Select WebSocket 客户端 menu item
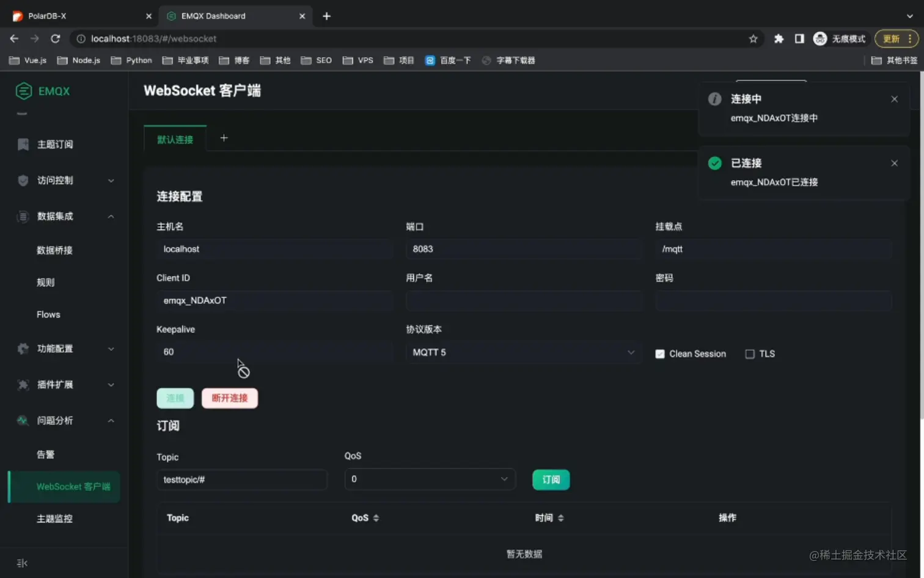924x578 pixels. click(64, 487)
